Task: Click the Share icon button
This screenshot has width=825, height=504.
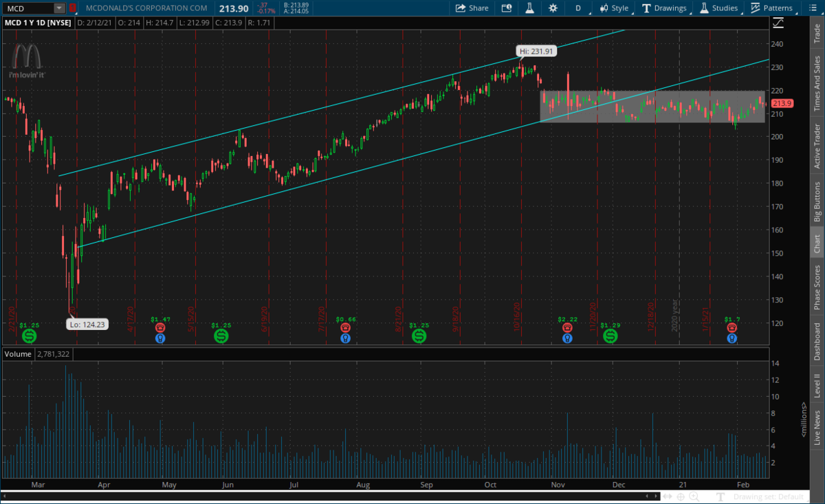Action: point(472,8)
